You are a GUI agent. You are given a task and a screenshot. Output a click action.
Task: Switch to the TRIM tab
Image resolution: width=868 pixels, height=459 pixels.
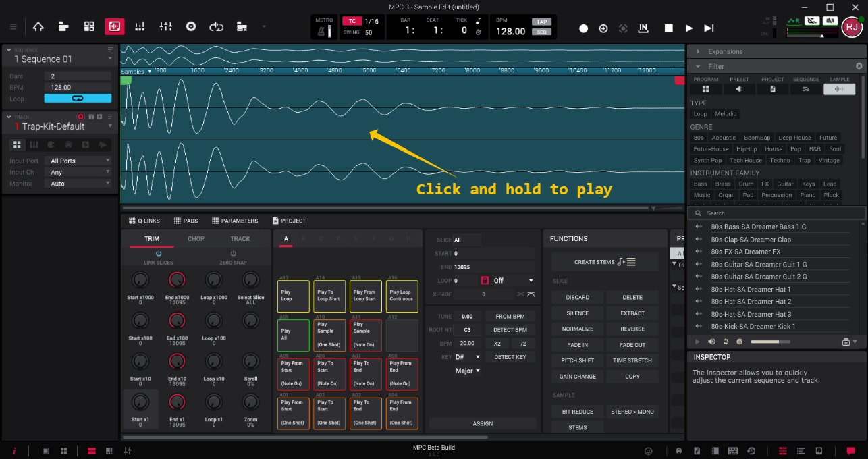[152, 239]
